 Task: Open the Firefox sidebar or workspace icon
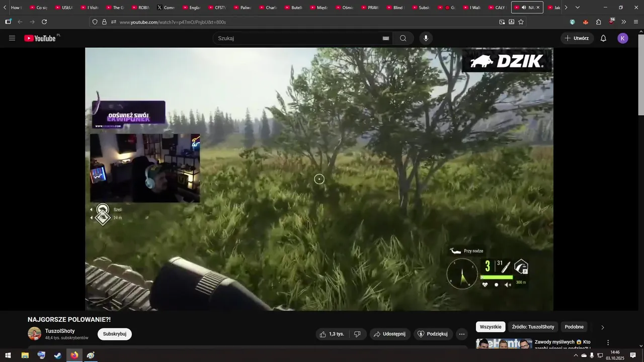coord(8,22)
